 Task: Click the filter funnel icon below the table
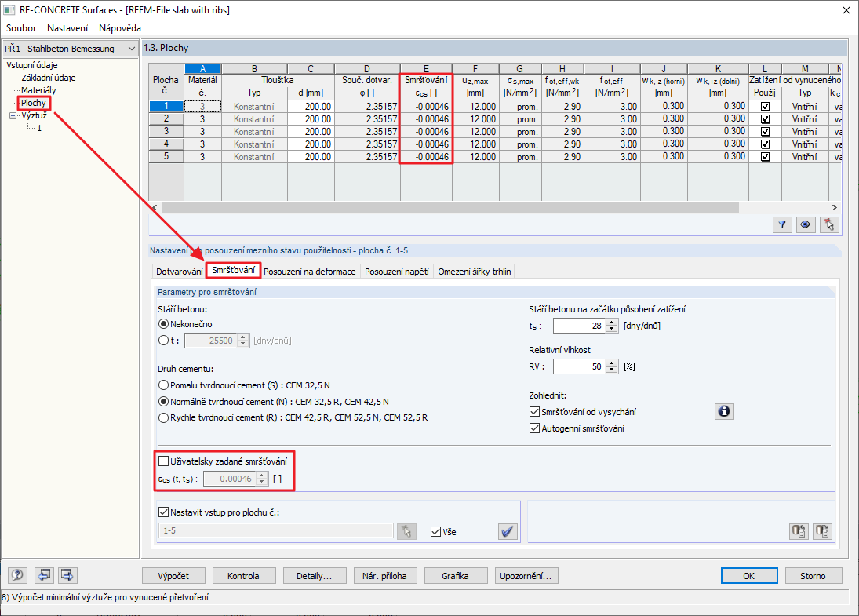tap(782, 224)
